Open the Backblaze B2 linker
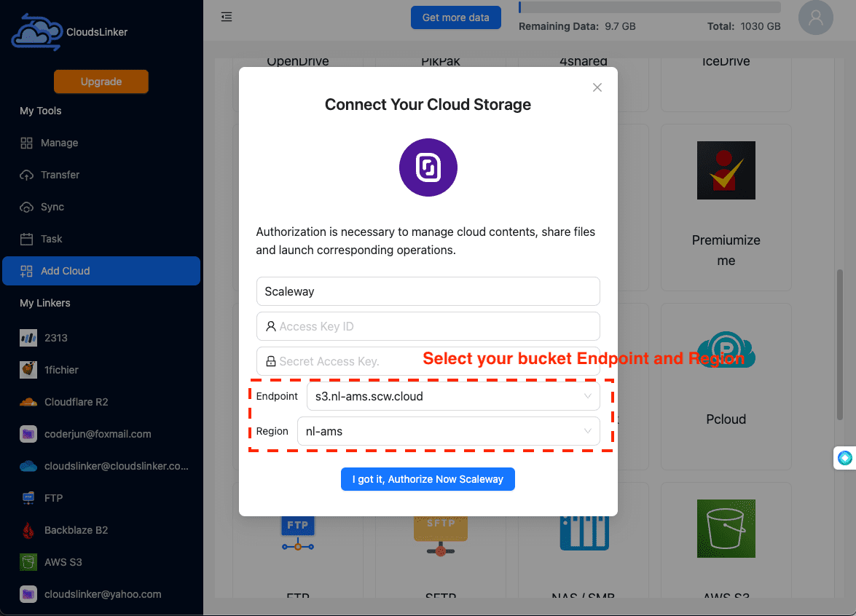 click(x=101, y=530)
